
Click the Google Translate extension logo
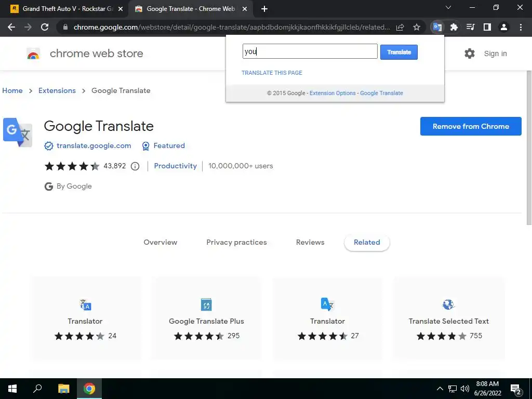18,132
